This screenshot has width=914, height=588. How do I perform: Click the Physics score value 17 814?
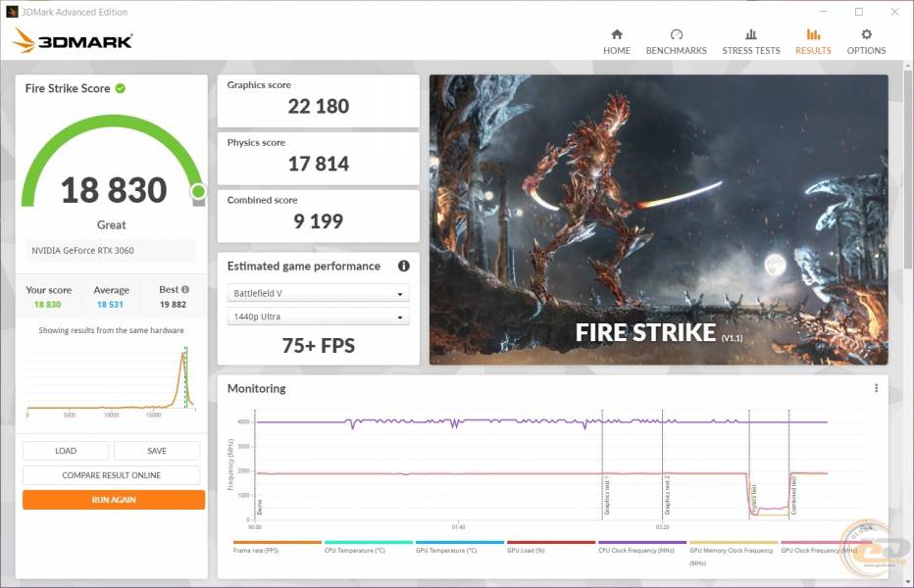tap(319, 164)
